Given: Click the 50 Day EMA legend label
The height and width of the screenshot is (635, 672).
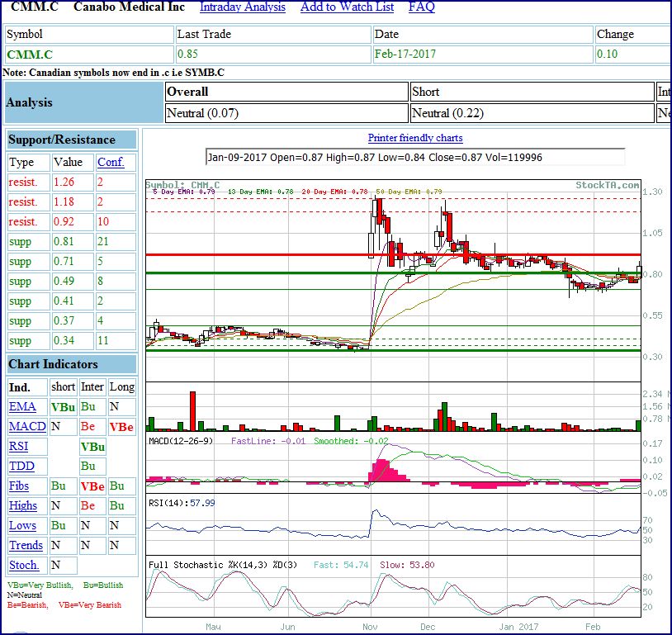Looking at the screenshot, I should point(409,192).
